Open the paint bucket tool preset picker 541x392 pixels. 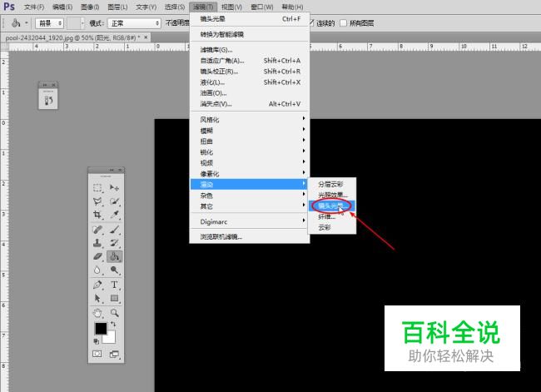19,23
